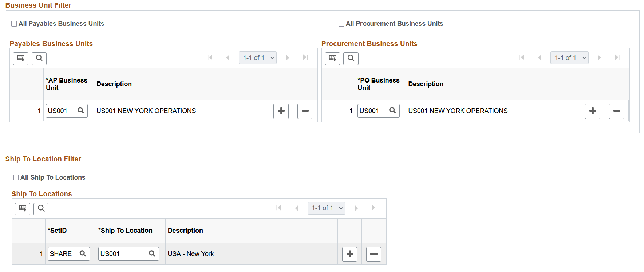Open row range dropdown in Ship To Locations
The image size is (644, 272).
click(x=327, y=208)
